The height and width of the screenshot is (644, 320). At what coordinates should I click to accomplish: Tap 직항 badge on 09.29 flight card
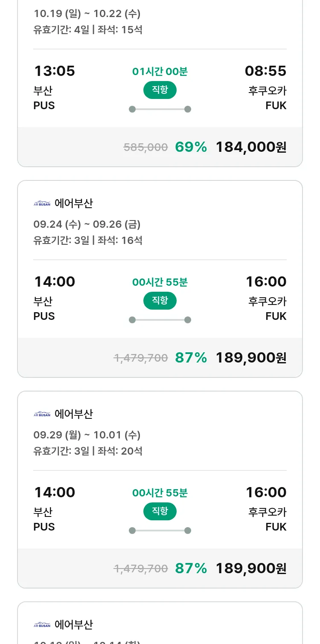click(160, 511)
